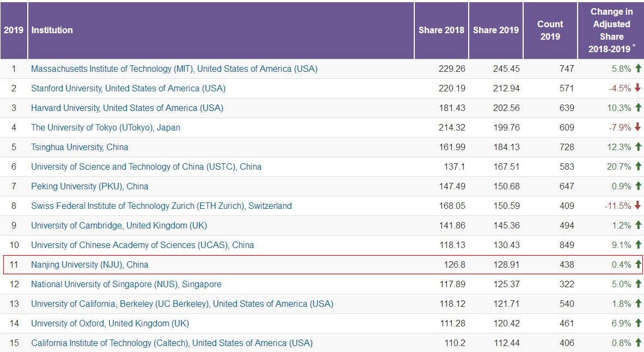Open the Tsinghua University, China link
Screen dimensions: 644x352
(x=79, y=147)
